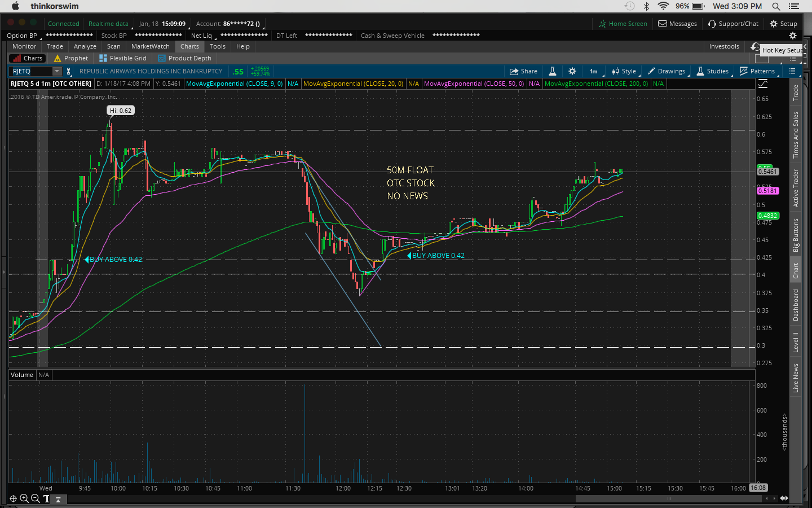The height and width of the screenshot is (508, 812).
Task: Click the RJETQ symbol input field
Action: click(31, 71)
